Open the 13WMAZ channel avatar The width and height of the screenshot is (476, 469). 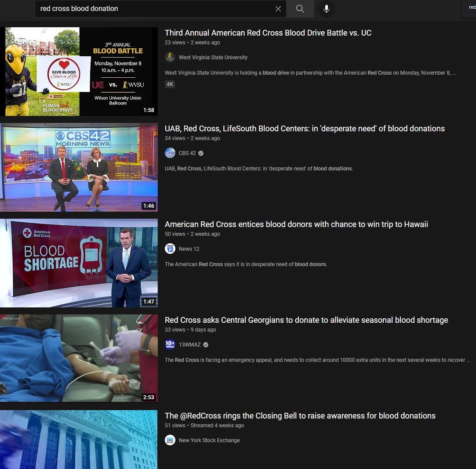coord(170,345)
